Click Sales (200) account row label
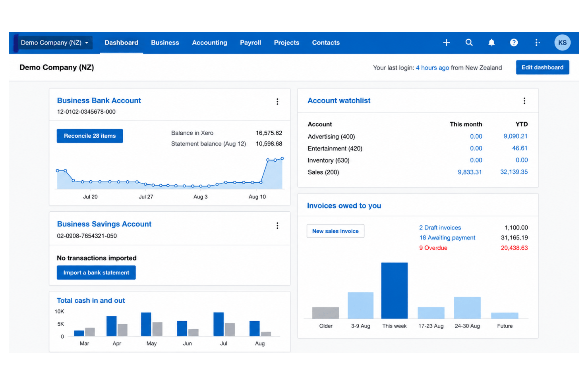The height and width of the screenshot is (392, 588). point(323,172)
